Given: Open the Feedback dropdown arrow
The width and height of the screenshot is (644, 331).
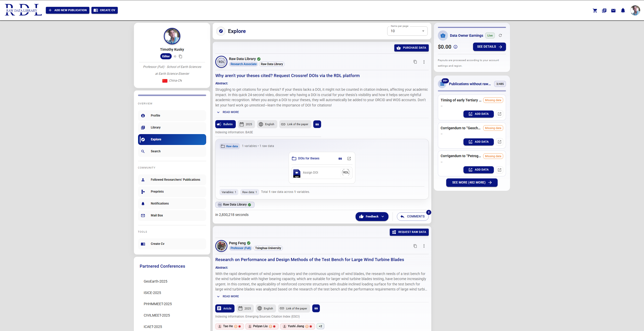Looking at the screenshot, I should tap(383, 216).
